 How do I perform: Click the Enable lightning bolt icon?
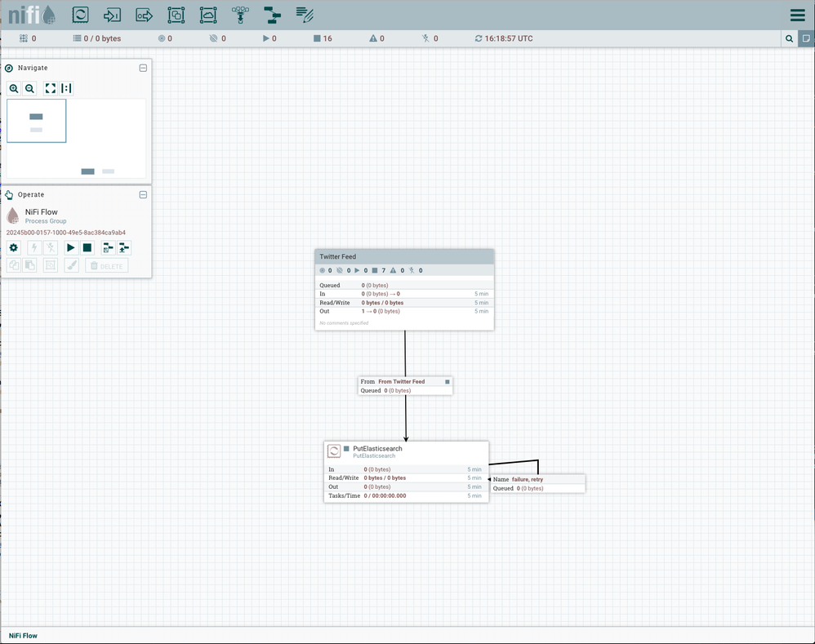click(34, 248)
